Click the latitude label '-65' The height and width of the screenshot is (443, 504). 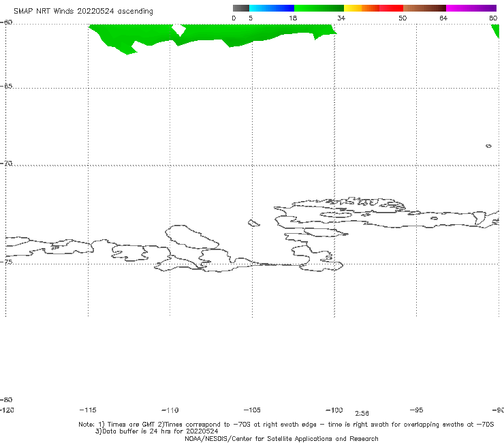pos(6,87)
